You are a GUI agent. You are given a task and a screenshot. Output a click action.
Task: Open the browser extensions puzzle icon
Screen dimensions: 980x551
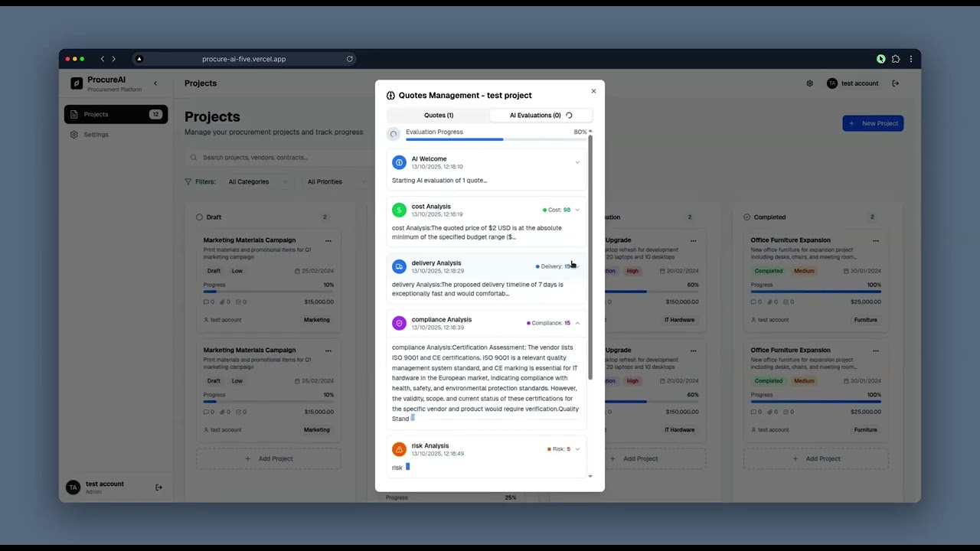pos(896,59)
